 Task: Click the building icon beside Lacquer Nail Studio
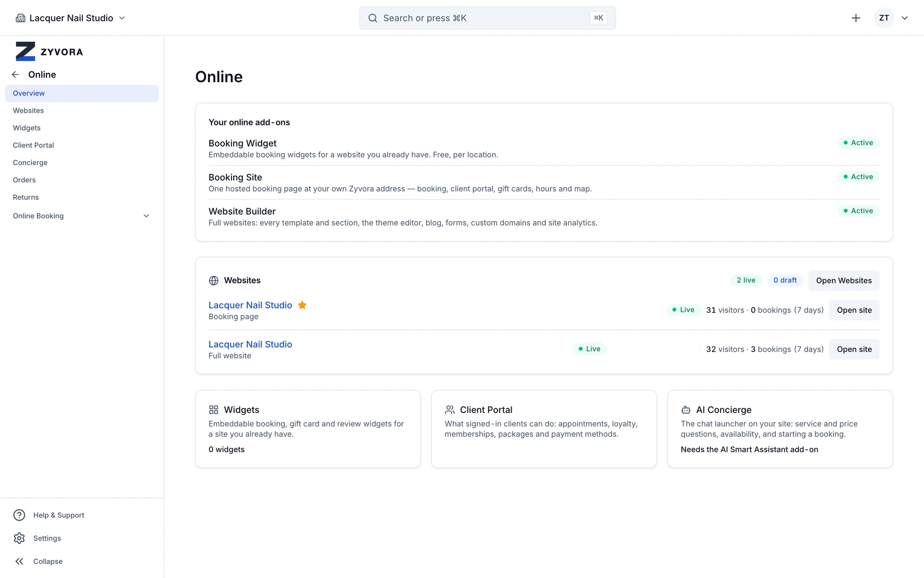click(x=20, y=18)
